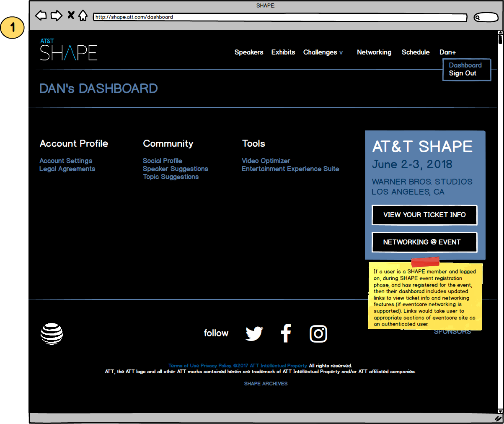Open the Instagram icon in footer

click(x=318, y=334)
